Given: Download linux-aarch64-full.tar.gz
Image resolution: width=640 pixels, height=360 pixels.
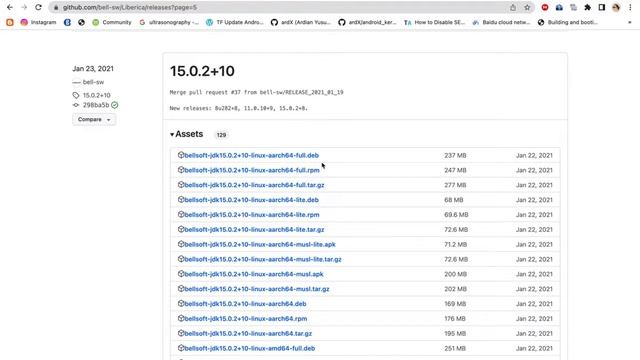Looking at the screenshot, I should pyautogui.click(x=254, y=185).
